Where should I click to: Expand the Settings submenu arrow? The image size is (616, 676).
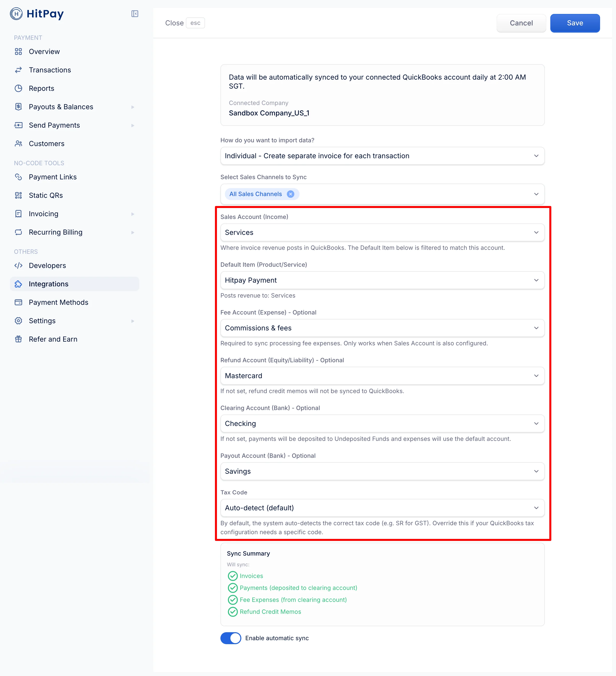133,321
